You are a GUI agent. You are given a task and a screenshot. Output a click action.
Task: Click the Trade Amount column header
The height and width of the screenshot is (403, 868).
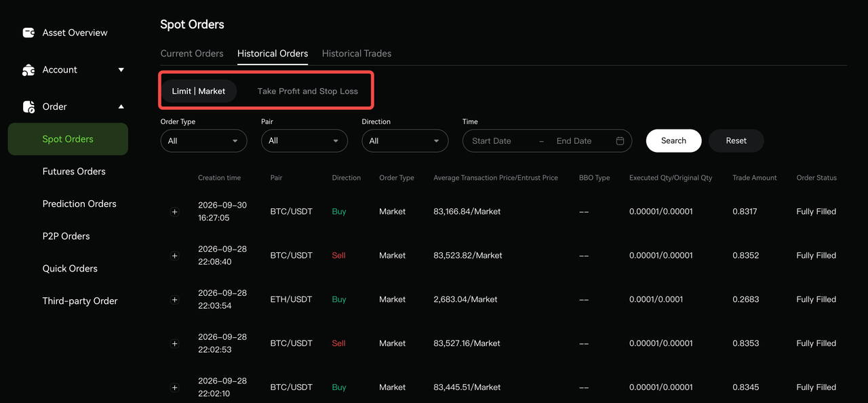click(755, 178)
